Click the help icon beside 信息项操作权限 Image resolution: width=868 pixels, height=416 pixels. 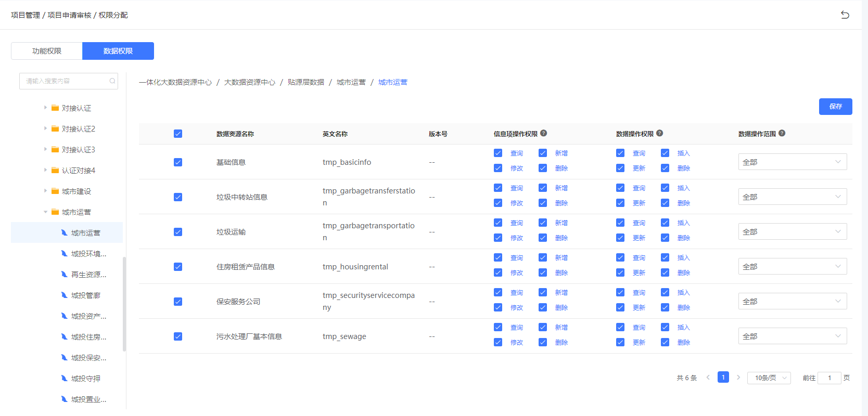543,133
